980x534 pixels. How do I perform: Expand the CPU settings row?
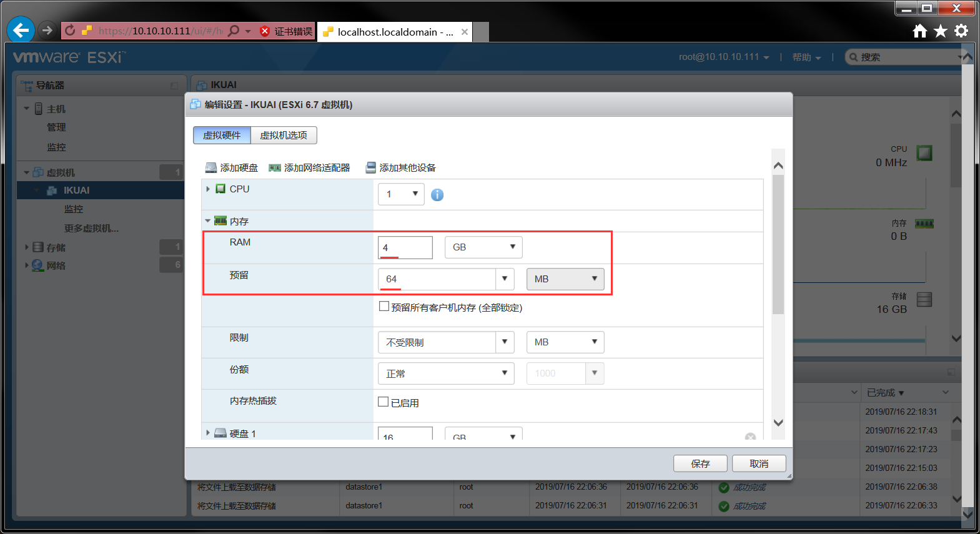[x=208, y=189]
